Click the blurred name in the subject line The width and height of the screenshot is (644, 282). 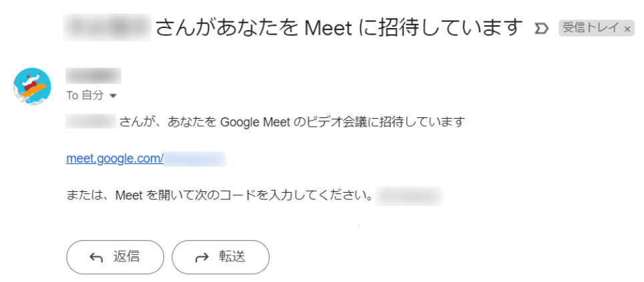[107, 27]
